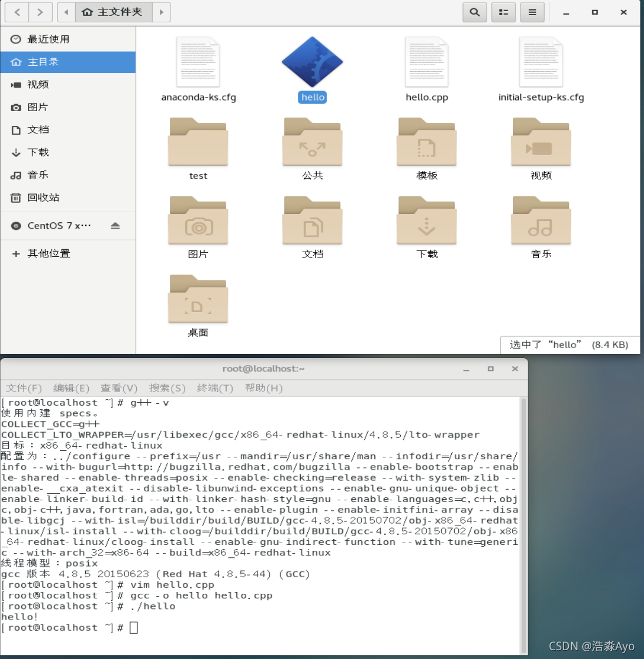Click the terminal title bar root@localhost

coord(263,369)
